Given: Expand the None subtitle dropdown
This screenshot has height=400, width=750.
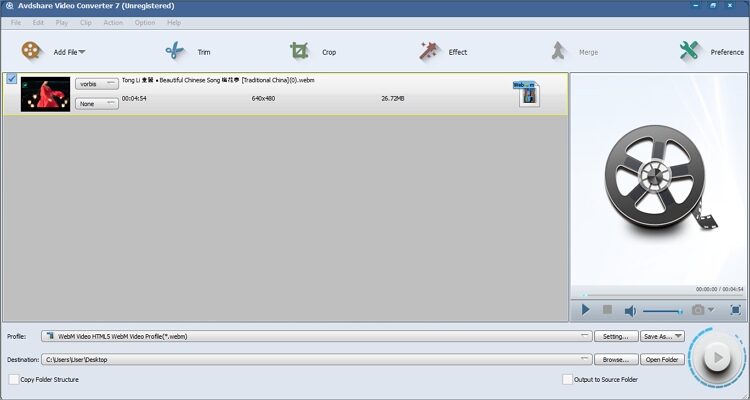Looking at the screenshot, I should point(97,103).
